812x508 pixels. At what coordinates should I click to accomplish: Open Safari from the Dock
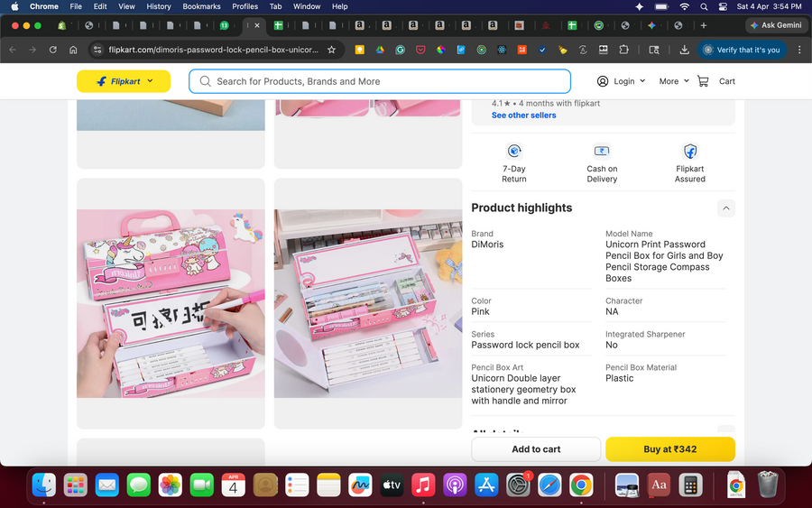point(549,485)
